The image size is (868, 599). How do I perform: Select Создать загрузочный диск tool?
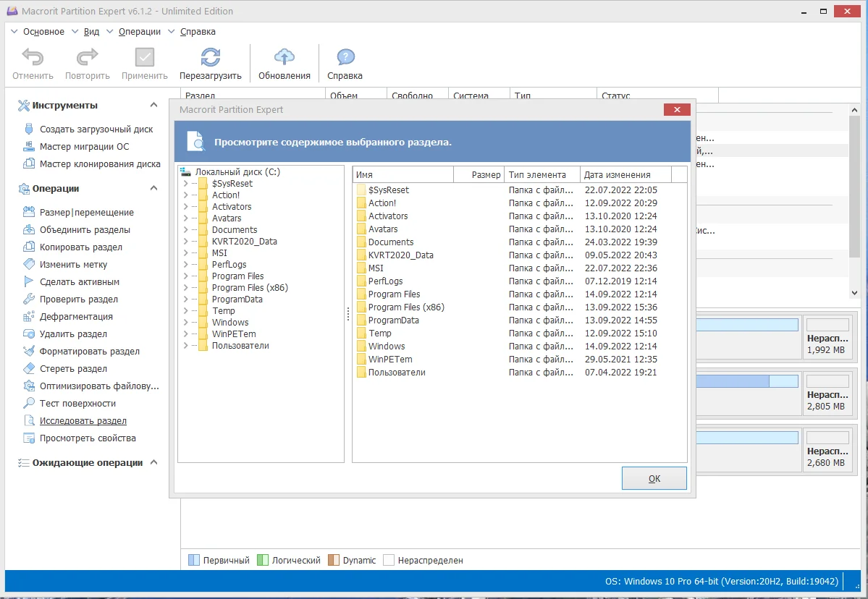pyautogui.click(x=96, y=129)
